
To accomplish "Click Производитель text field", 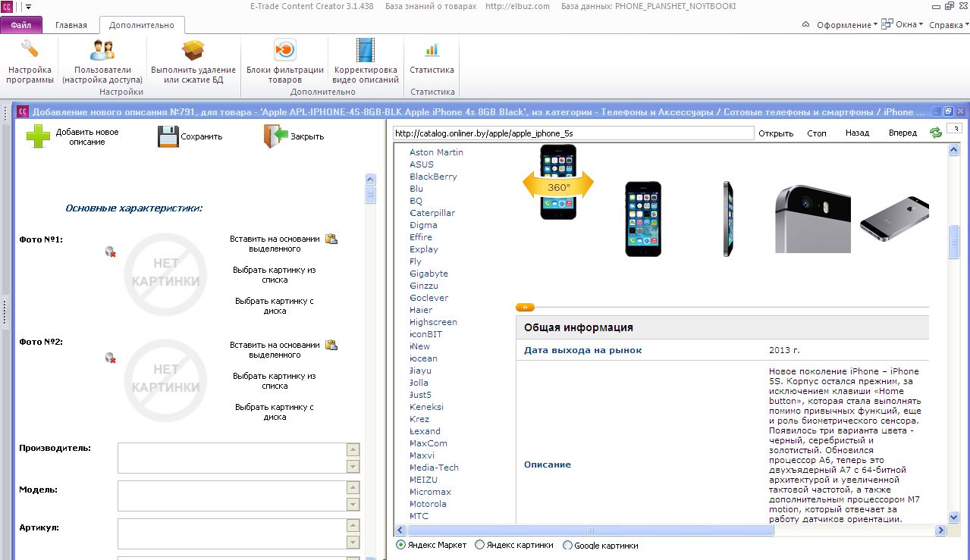I will [x=231, y=458].
